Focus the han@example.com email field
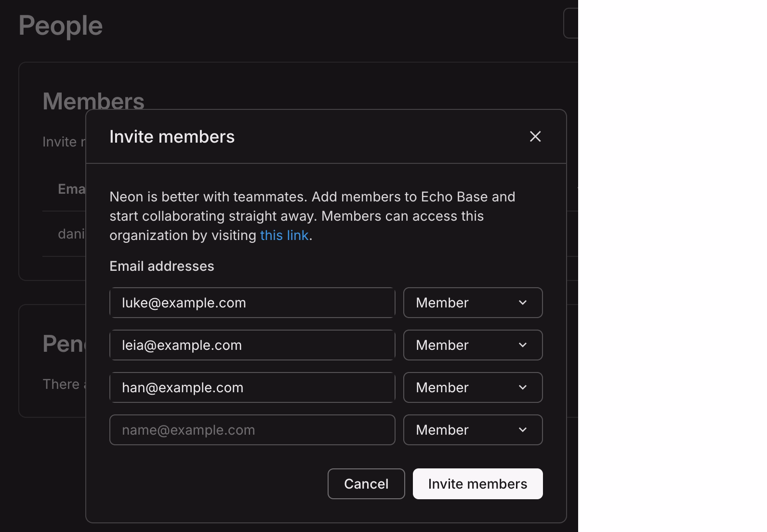The height and width of the screenshot is (532, 767). tap(252, 387)
